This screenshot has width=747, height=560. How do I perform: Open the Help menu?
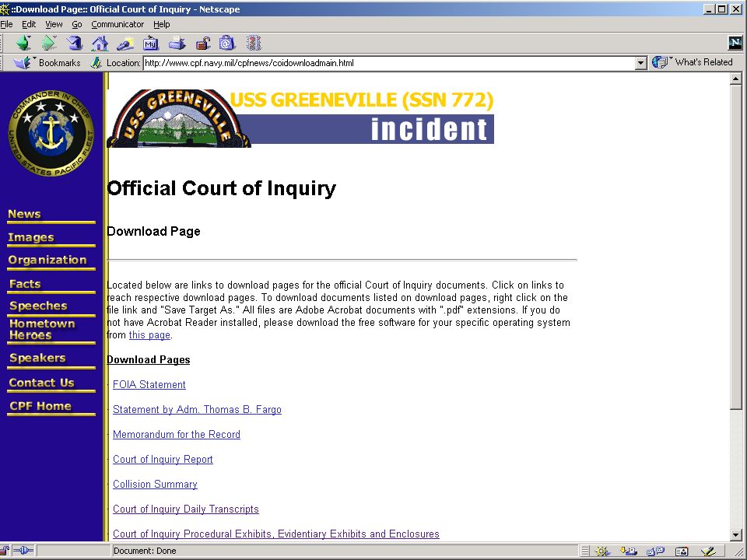point(162,24)
